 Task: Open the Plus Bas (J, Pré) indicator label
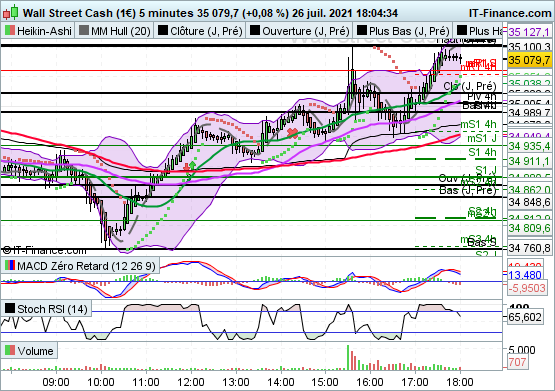point(409,31)
